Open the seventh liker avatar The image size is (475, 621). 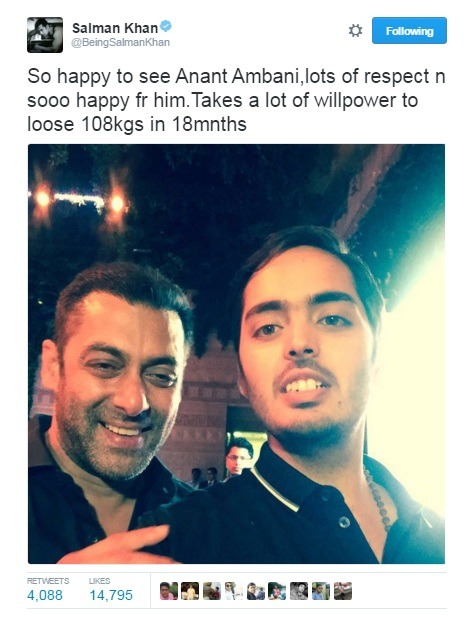click(299, 591)
